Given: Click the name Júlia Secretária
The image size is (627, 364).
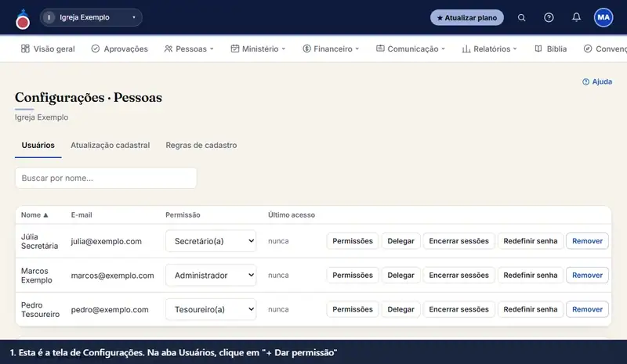Looking at the screenshot, I should [40, 241].
